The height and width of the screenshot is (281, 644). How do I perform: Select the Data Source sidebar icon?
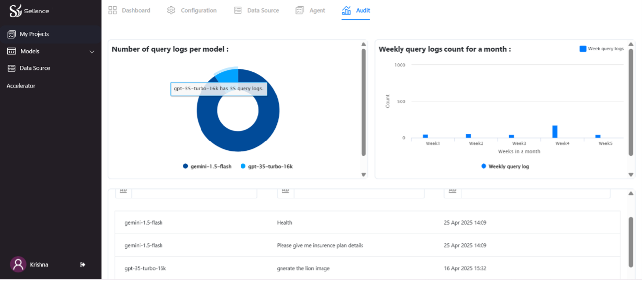click(11, 68)
